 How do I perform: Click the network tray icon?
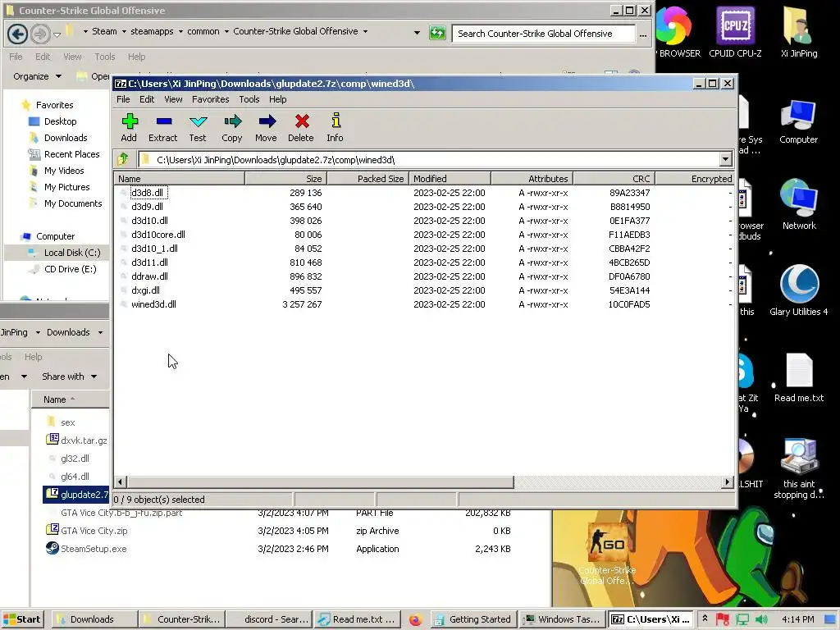(x=742, y=619)
